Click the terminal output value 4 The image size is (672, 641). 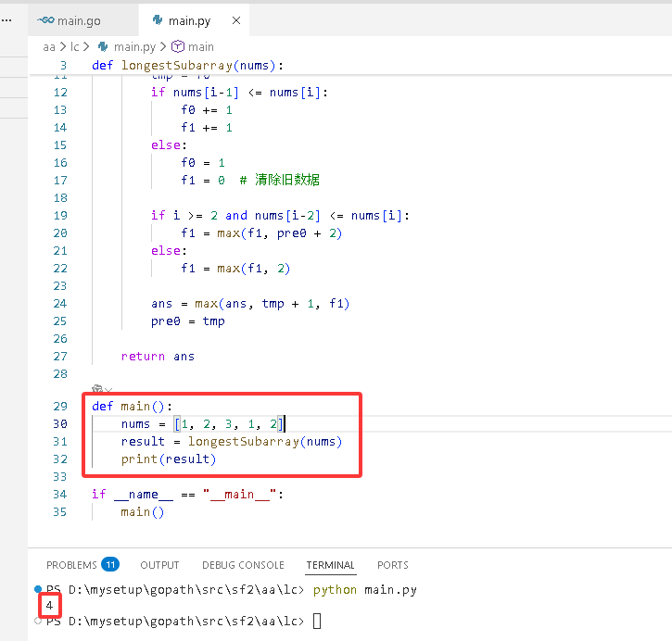[49, 605]
